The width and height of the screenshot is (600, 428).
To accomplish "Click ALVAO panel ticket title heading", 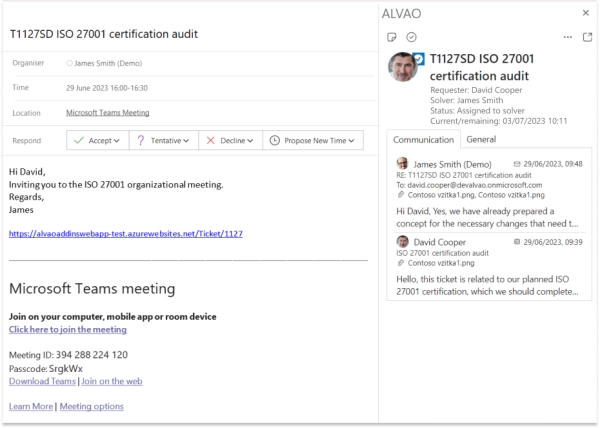I will [482, 67].
